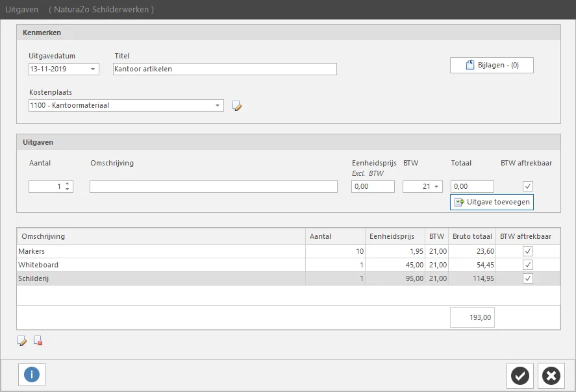Image resolution: width=576 pixels, height=392 pixels.
Task: Click the Titel input field
Action: 225,69
